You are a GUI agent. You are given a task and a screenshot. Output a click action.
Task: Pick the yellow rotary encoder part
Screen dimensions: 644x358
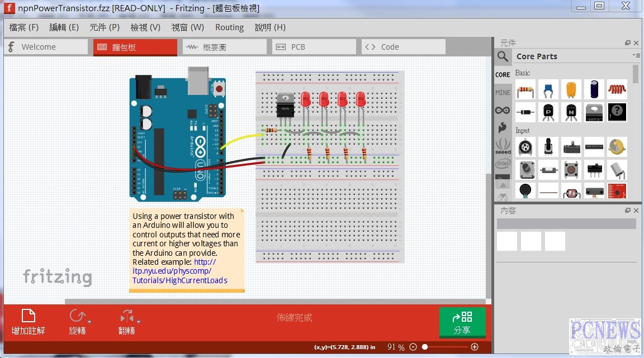(x=617, y=147)
